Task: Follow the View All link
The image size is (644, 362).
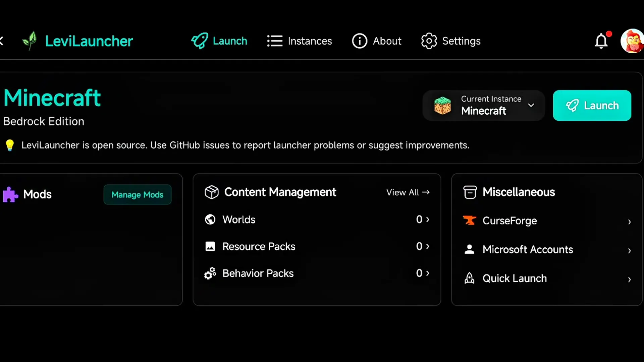Action: 408,192
